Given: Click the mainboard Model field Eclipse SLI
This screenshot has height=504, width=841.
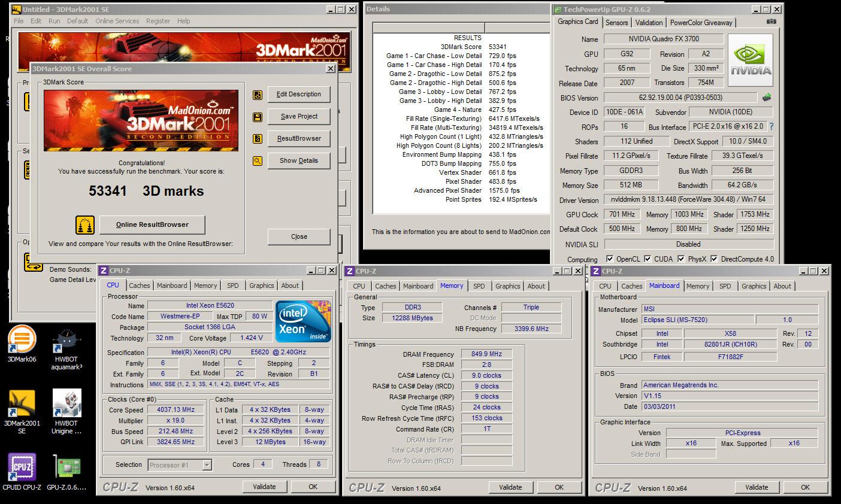Looking at the screenshot, I should pos(699,320).
